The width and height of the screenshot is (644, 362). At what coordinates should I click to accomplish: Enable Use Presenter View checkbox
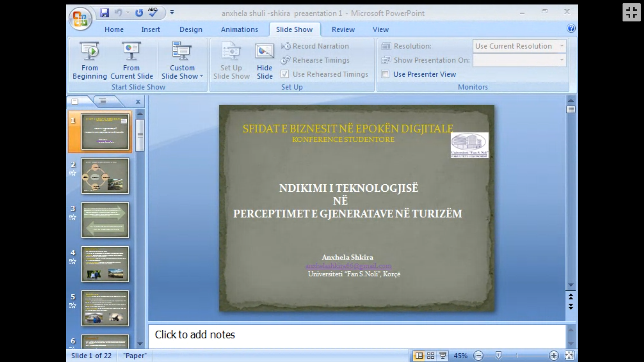[x=385, y=74]
